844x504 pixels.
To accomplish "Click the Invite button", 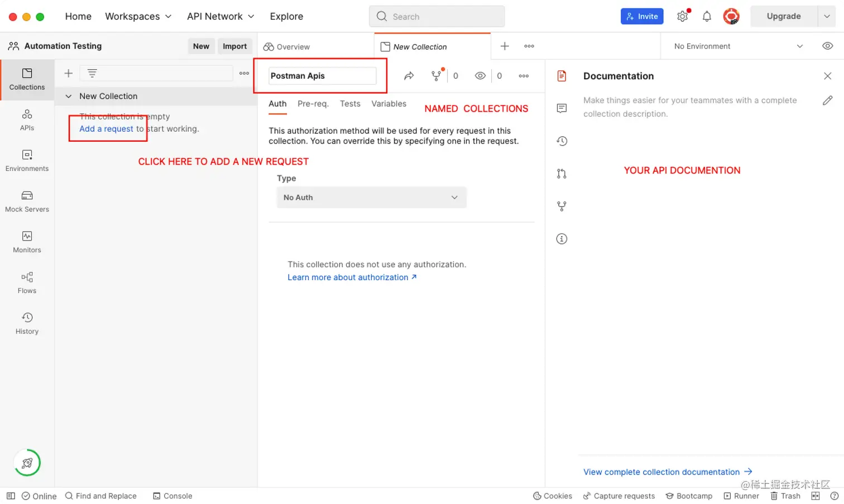I will [642, 16].
